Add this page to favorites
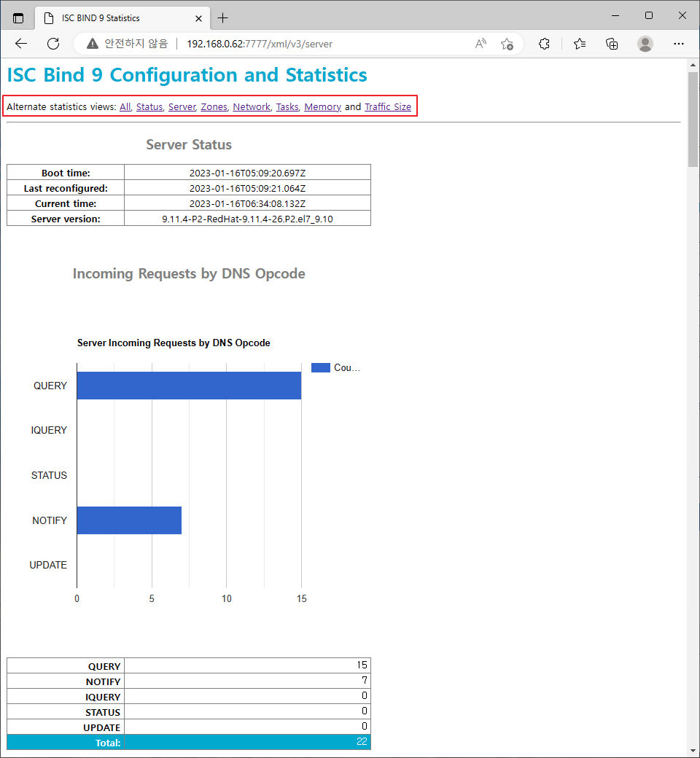 click(507, 44)
